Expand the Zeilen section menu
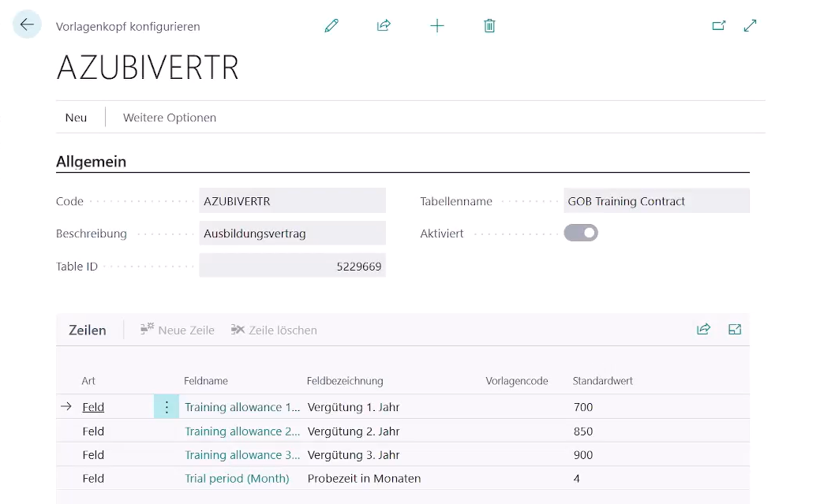 pyautogui.click(x=88, y=330)
